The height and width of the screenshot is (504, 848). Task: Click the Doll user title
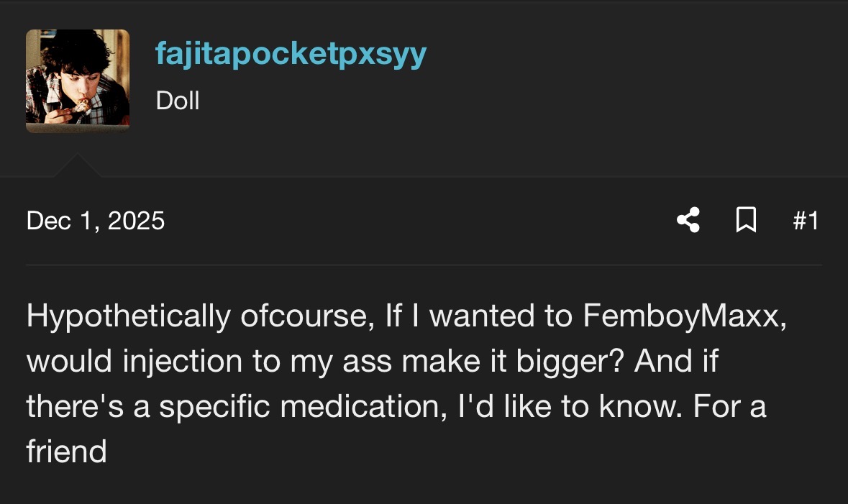point(178,101)
